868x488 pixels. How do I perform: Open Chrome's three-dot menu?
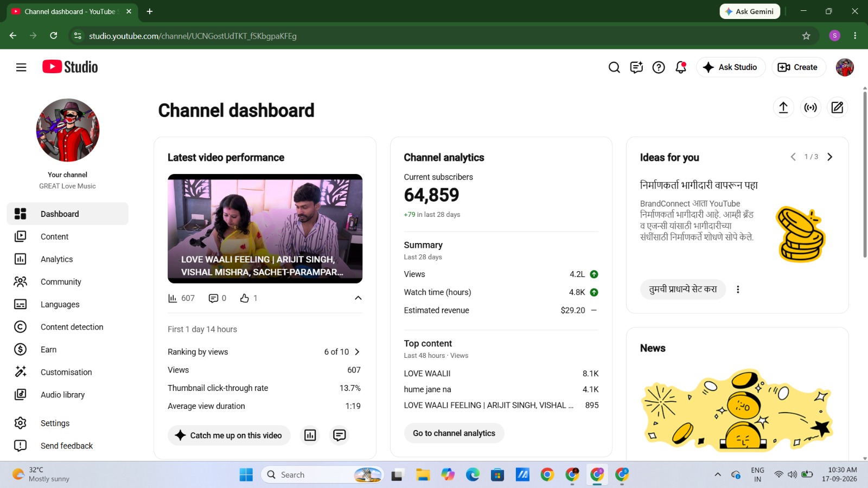(855, 36)
